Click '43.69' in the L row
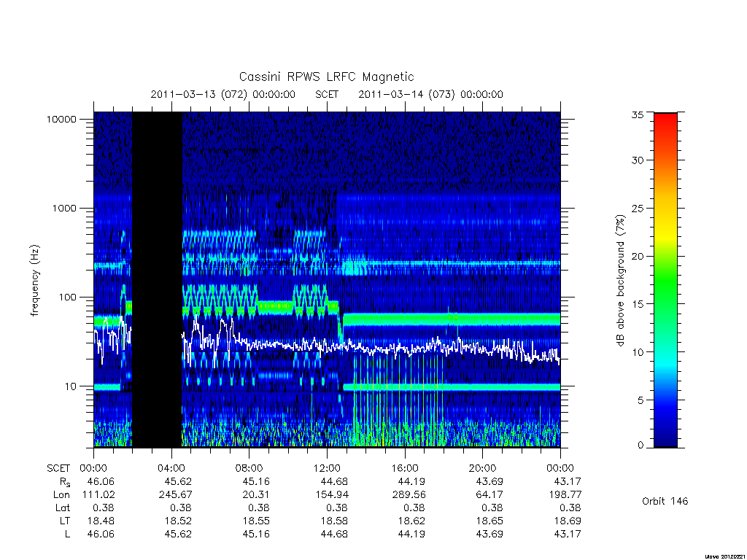The height and width of the screenshot is (560, 747). point(489,534)
